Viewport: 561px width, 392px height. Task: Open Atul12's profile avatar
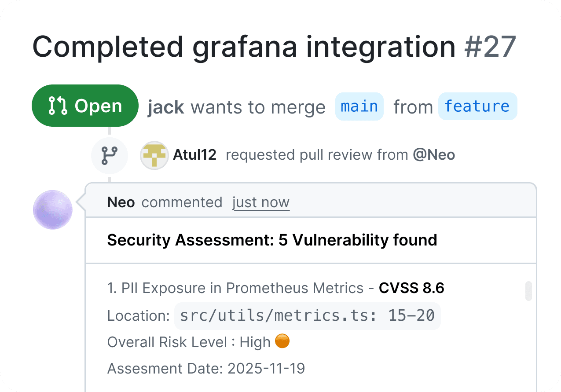(154, 155)
